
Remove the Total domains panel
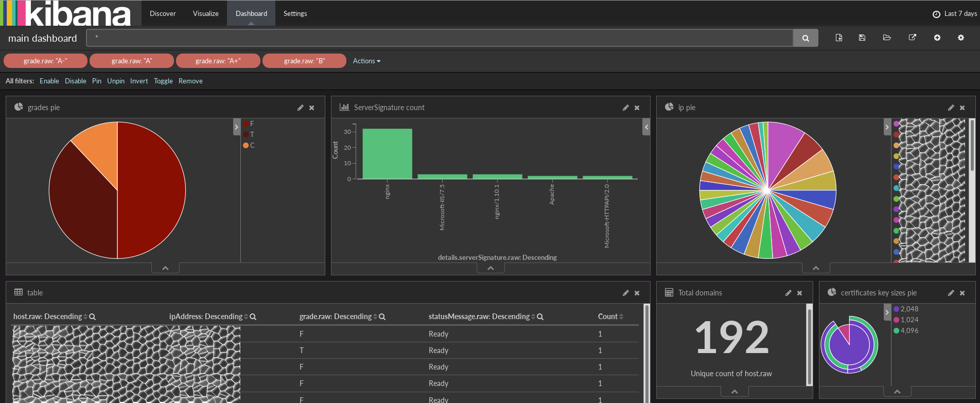click(799, 293)
